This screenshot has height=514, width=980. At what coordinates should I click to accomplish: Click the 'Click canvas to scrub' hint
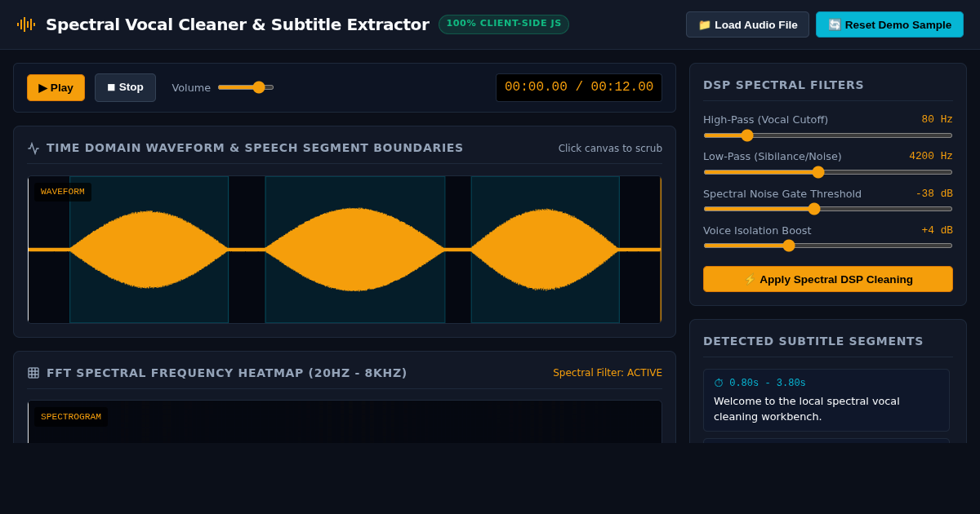(x=610, y=148)
